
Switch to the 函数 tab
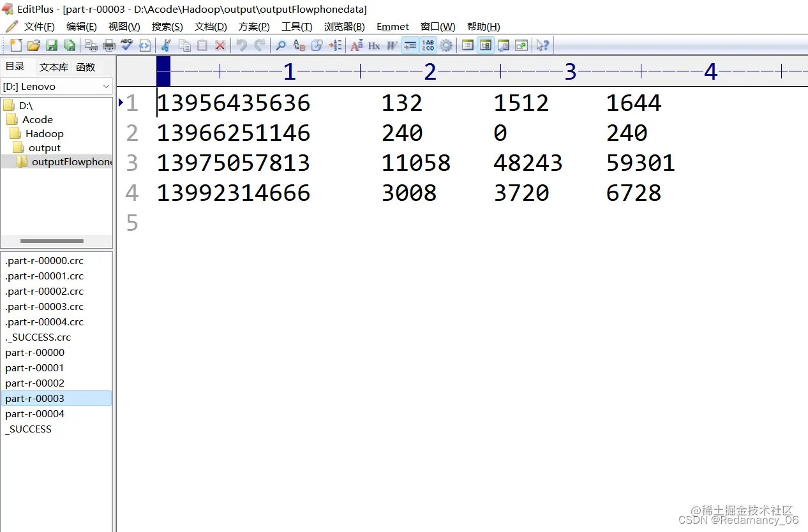tap(86, 67)
